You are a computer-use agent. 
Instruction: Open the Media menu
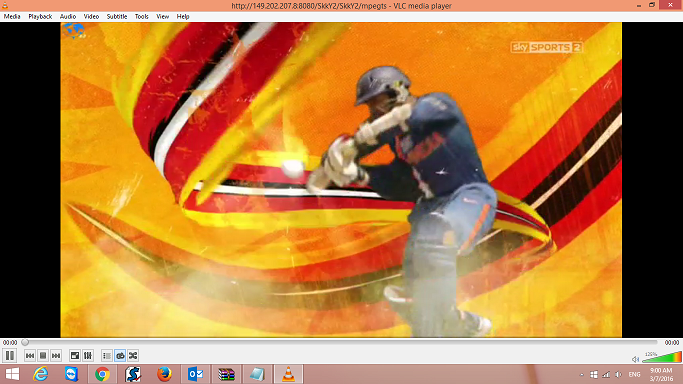12,17
